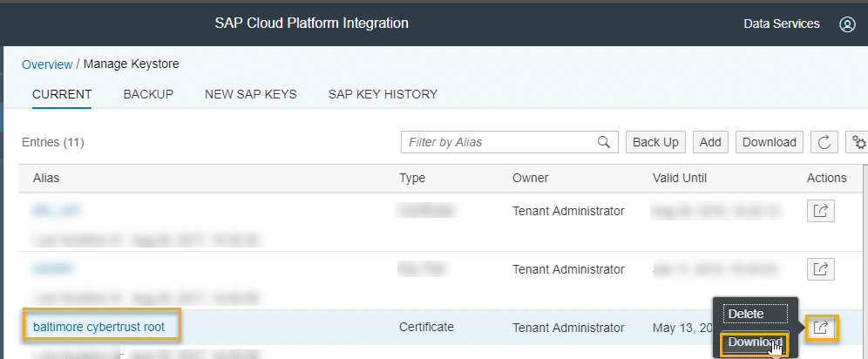Screen dimensions: 868x359
Task: Click the Add button
Action: tap(710, 142)
